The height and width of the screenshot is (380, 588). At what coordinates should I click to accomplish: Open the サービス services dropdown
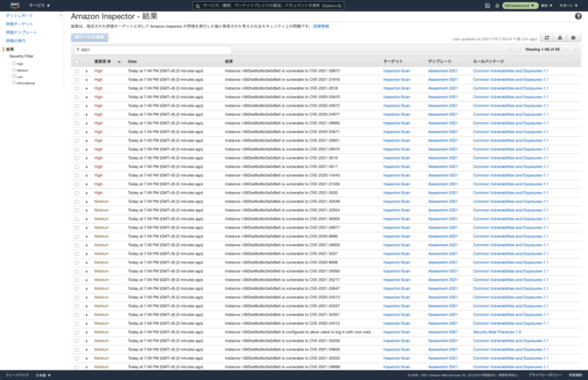point(40,6)
